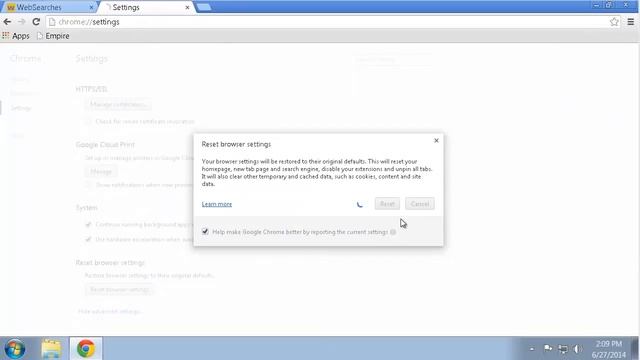Open the Apps bookmark shortcut
The height and width of the screenshot is (360, 640).
(16, 36)
